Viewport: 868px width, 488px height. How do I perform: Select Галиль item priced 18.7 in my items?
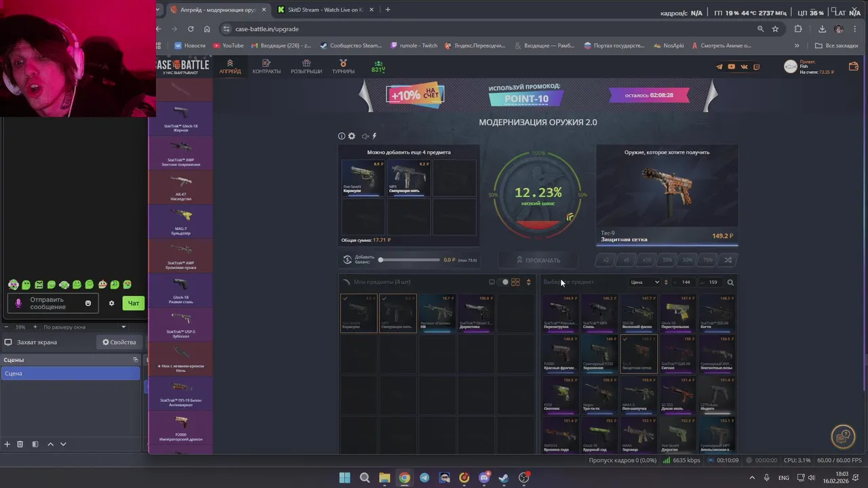(437, 312)
